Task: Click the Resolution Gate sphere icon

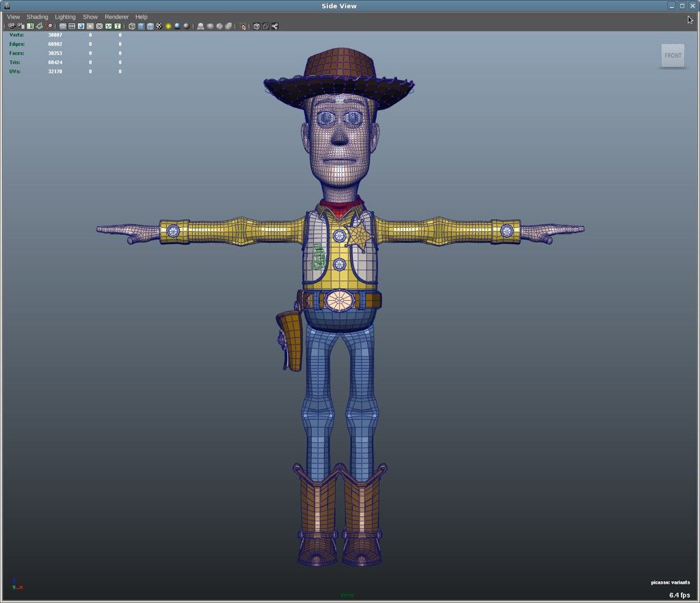Action: point(81,26)
